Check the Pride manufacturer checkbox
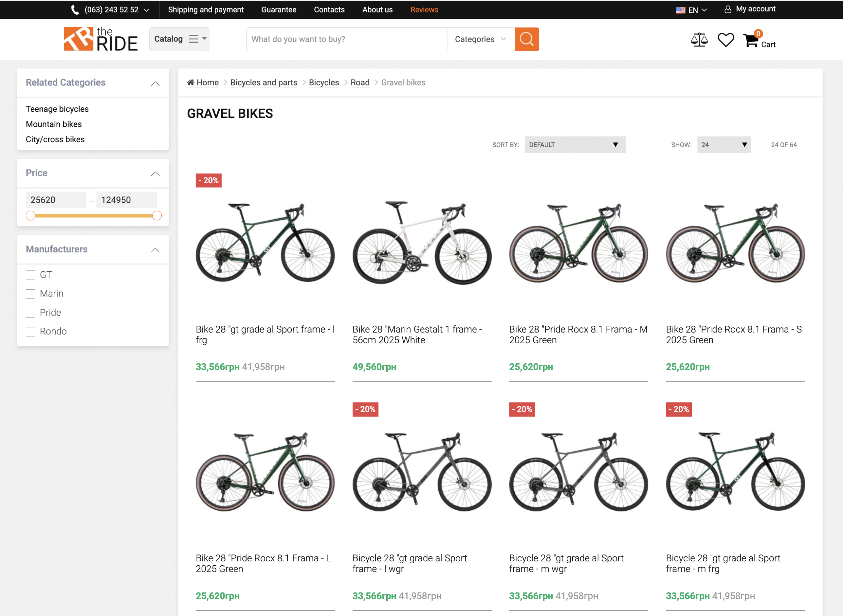Viewport: 843px width, 616px height. [31, 313]
